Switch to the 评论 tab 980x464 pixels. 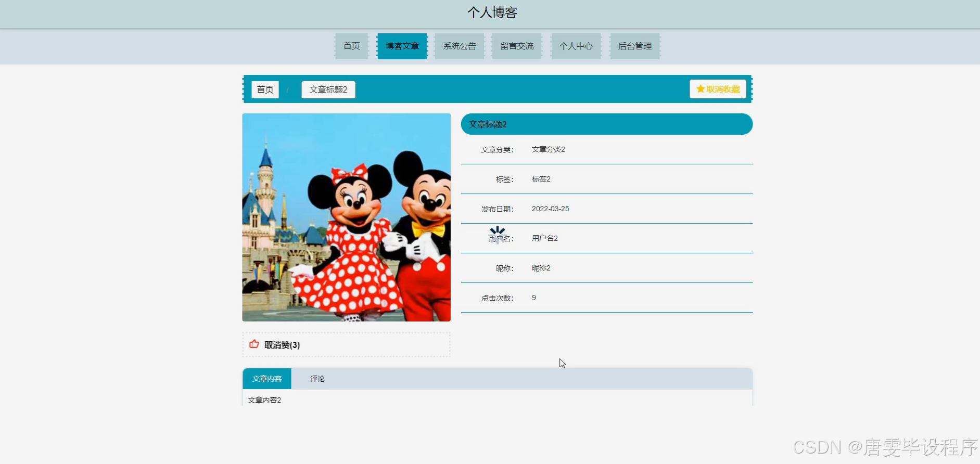(317, 379)
